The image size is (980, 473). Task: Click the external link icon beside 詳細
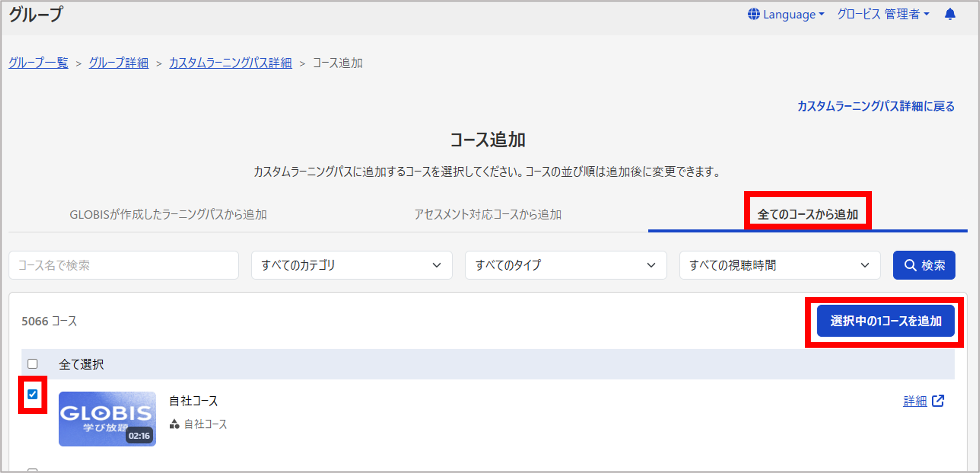[938, 401]
